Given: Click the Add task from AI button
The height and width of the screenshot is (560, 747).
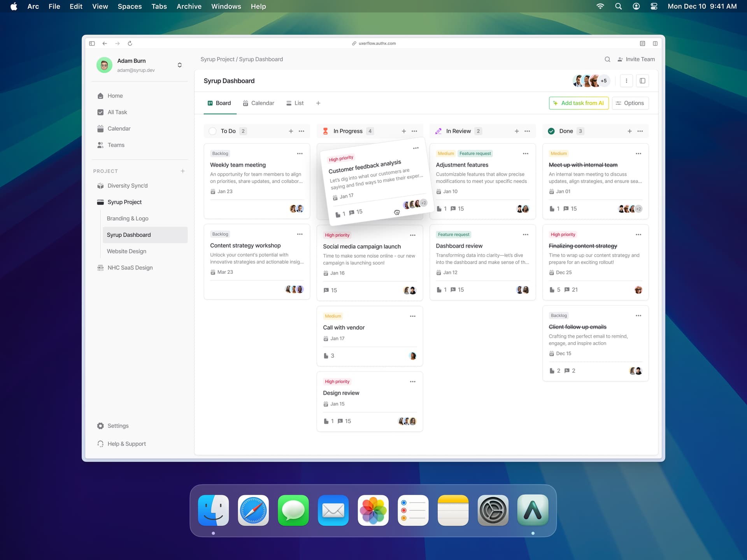Looking at the screenshot, I should (578, 103).
